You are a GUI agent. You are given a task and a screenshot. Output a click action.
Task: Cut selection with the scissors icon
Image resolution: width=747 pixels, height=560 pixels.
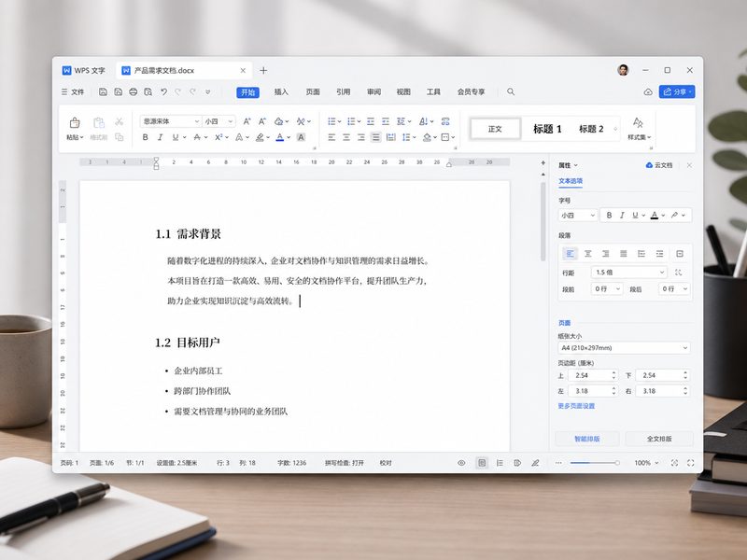pos(120,122)
